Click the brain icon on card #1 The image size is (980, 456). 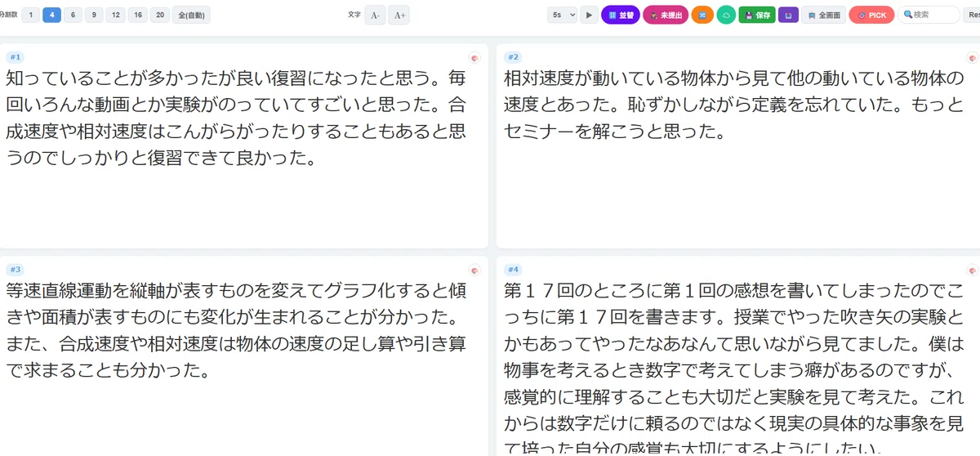pos(474,58)
